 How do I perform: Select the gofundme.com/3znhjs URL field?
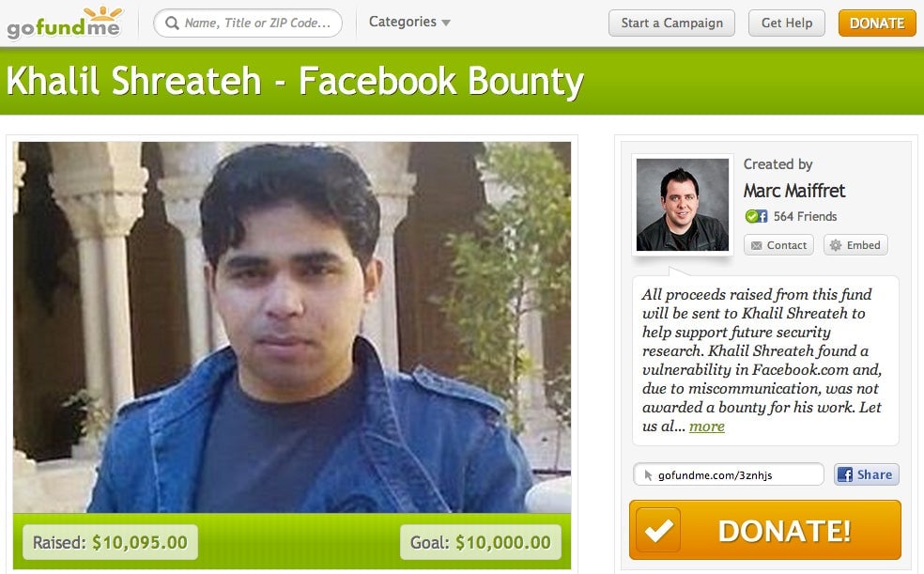click(729, 474)
